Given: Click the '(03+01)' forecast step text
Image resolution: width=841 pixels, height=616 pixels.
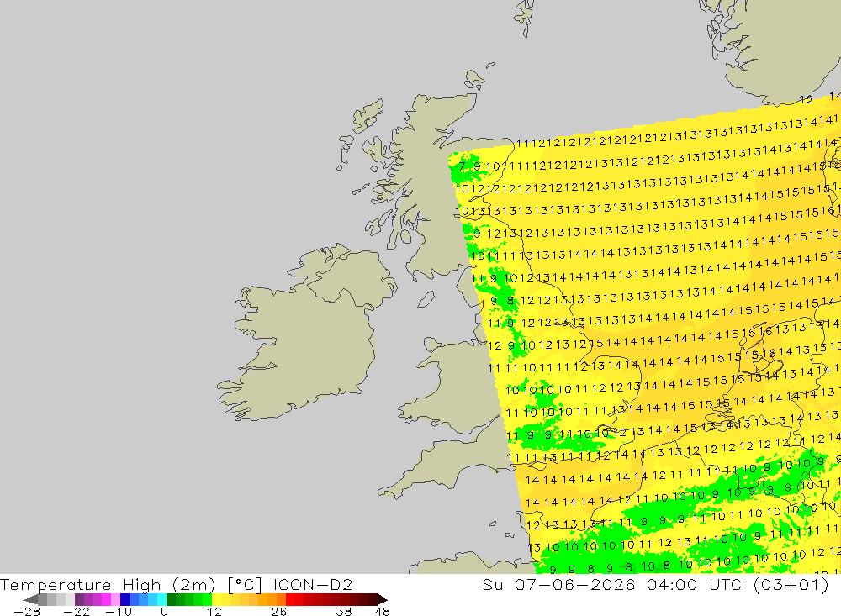Looking at the screenshot, I should pos(791,584).
